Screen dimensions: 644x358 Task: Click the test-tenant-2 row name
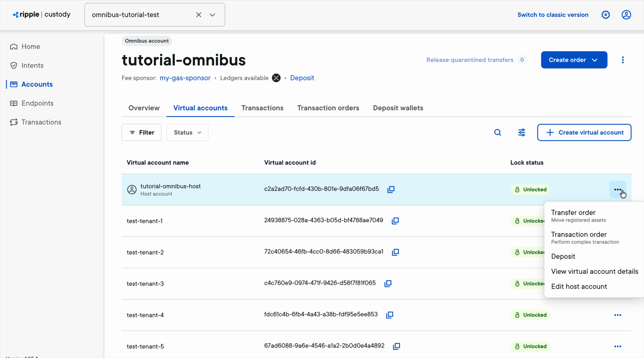tap(145, 252)
